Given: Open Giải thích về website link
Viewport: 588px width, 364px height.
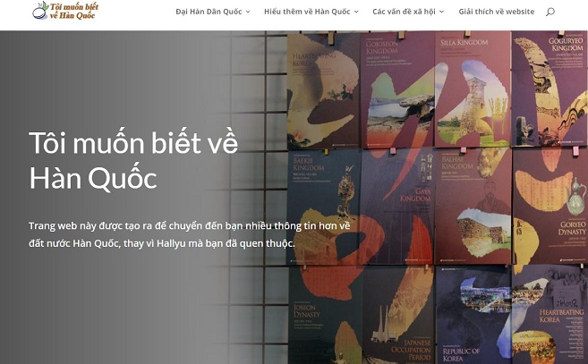Looking at the screenshot, I should pos(497,12).
